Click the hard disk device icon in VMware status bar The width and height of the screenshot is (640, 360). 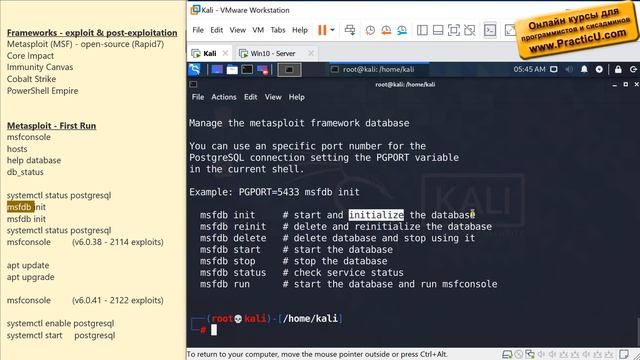point(507,354)
